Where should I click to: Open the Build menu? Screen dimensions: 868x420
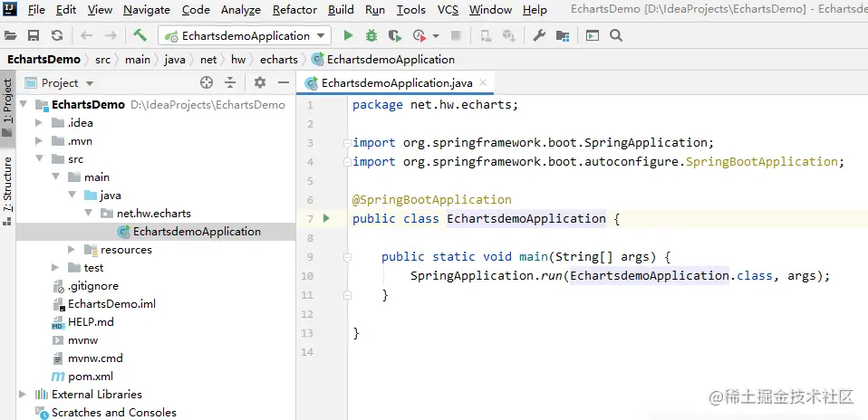pos(341,9)
